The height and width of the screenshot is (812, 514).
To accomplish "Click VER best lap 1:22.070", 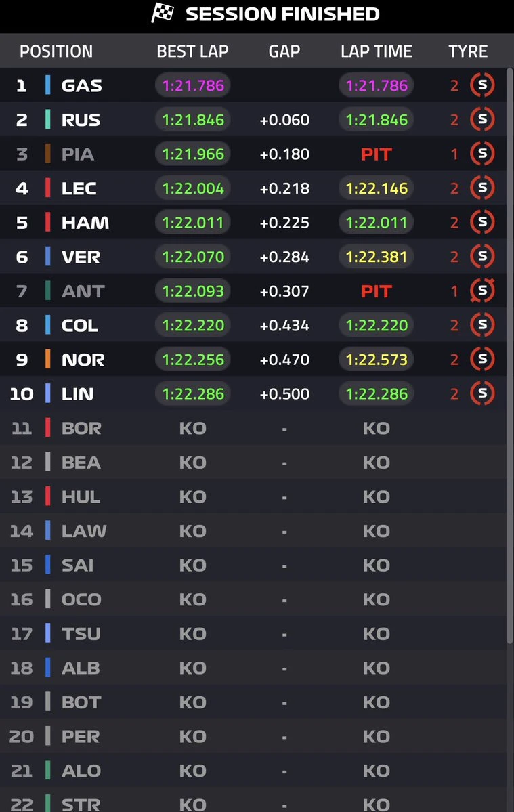I will (x=192, y=257).
